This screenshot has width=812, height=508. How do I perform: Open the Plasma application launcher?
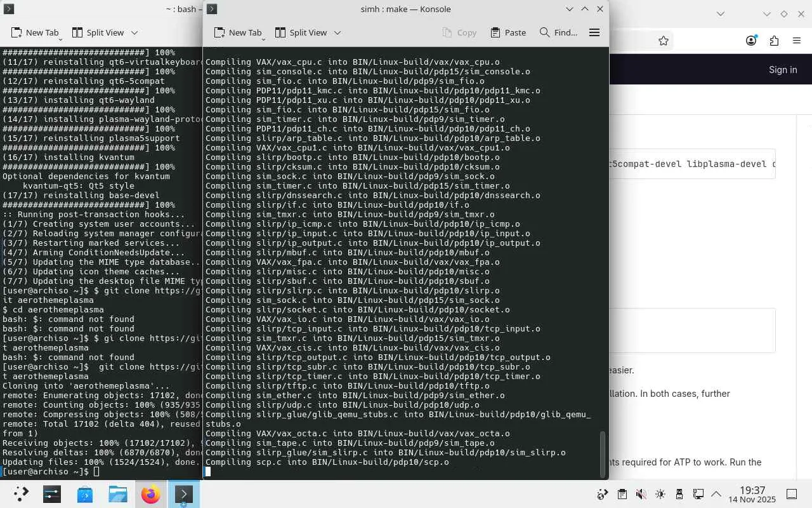coord(21,494)
